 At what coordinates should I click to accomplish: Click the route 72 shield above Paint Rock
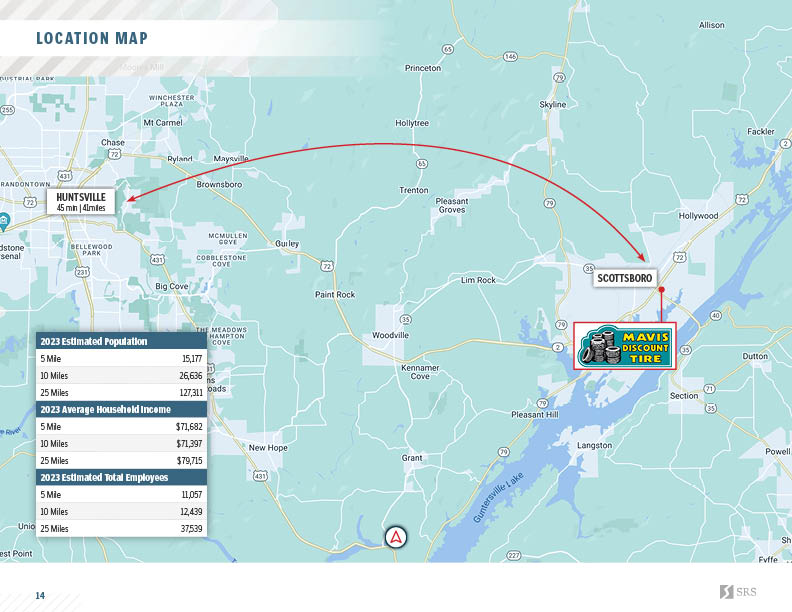tap(327, 266)
